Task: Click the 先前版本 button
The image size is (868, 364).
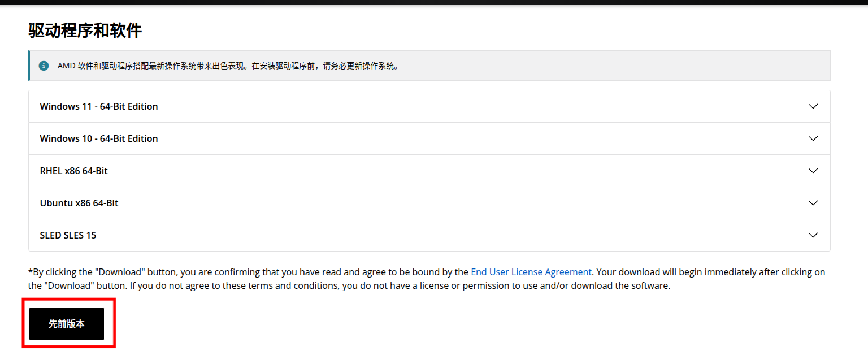Action: pos(67,324)
